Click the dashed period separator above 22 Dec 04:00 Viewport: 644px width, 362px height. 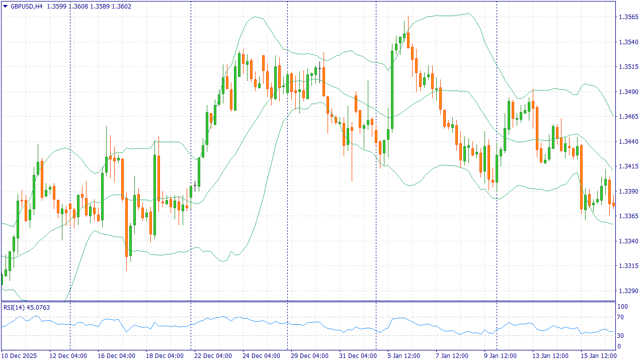[x=191, y=101]
